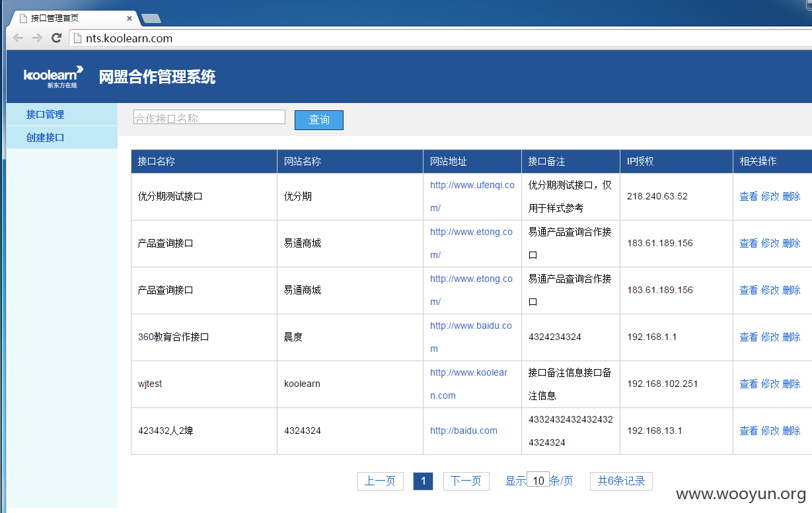Viewport: 812px width, 513px height.
Task: Click 查看 for 360教育合作接口 row
Action: (749, 337)
